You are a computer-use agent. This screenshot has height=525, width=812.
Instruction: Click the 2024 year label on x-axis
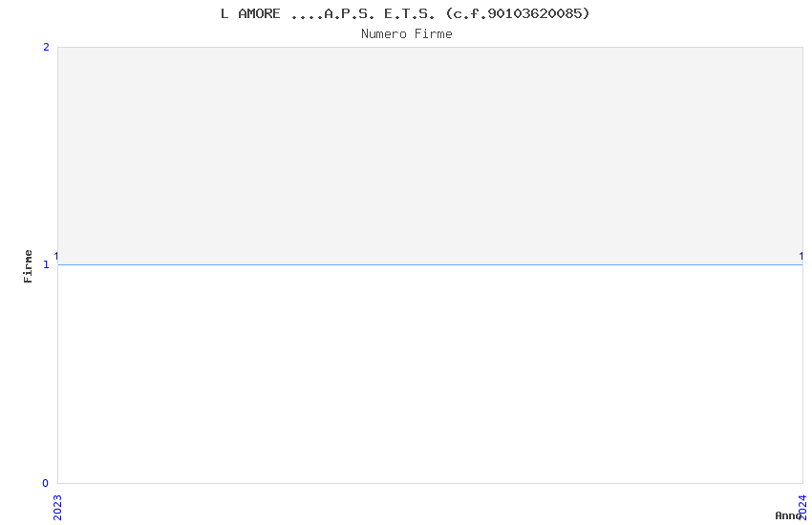(803, 508)
